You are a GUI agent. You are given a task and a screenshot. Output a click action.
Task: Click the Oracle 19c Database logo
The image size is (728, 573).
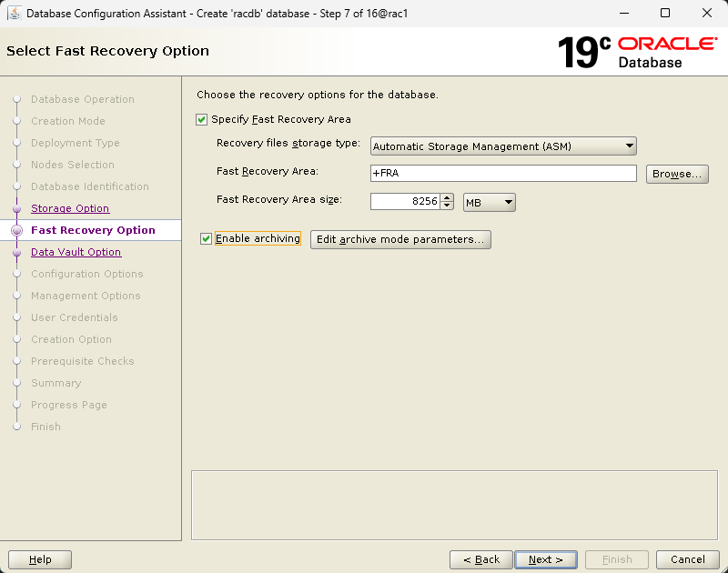click(x=637, y=53)
